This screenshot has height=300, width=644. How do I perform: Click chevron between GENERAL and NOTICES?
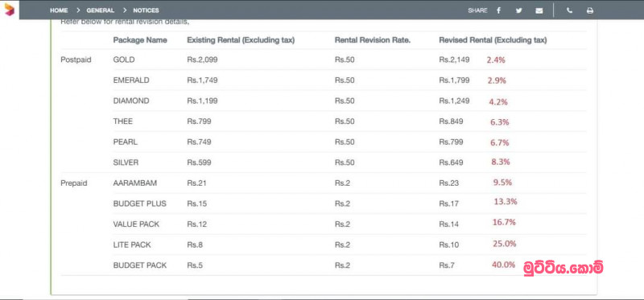[x=124, y=10]
